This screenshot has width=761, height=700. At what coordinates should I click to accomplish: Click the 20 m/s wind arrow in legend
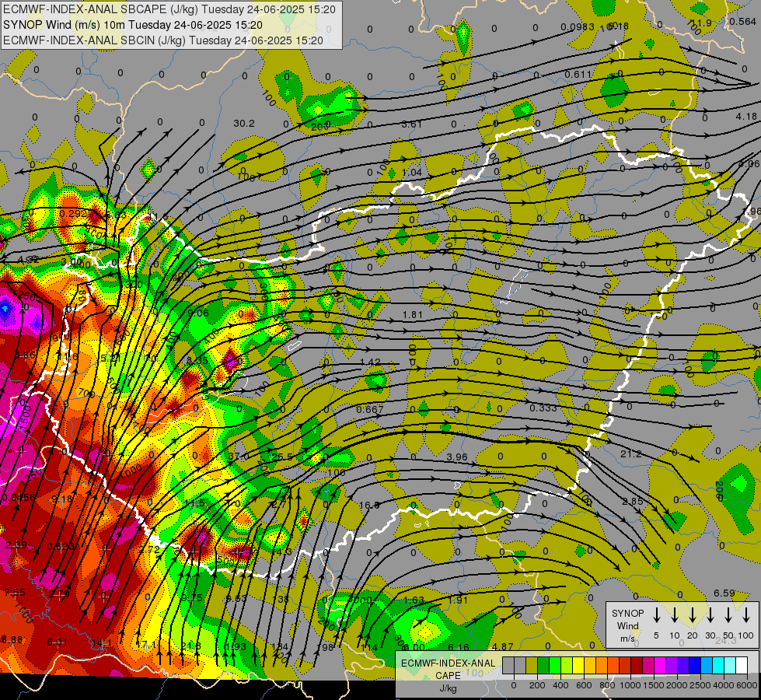[x=693, y=615]
